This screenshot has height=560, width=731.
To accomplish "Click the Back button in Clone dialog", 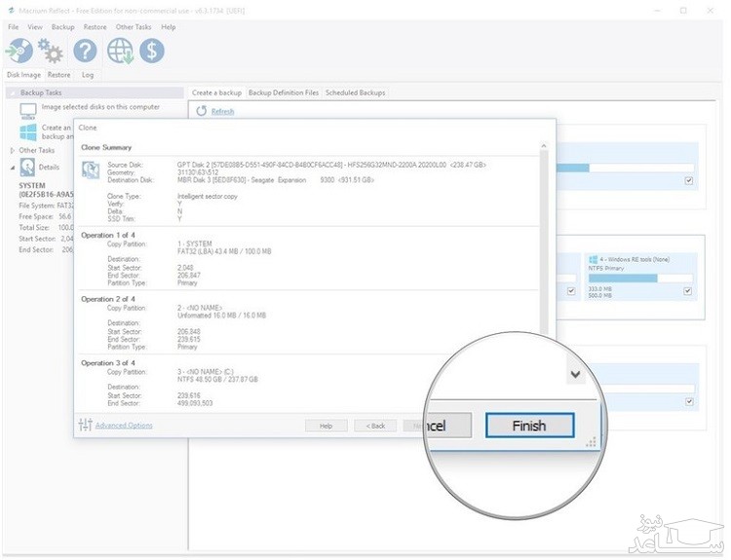I will [375, 426].
